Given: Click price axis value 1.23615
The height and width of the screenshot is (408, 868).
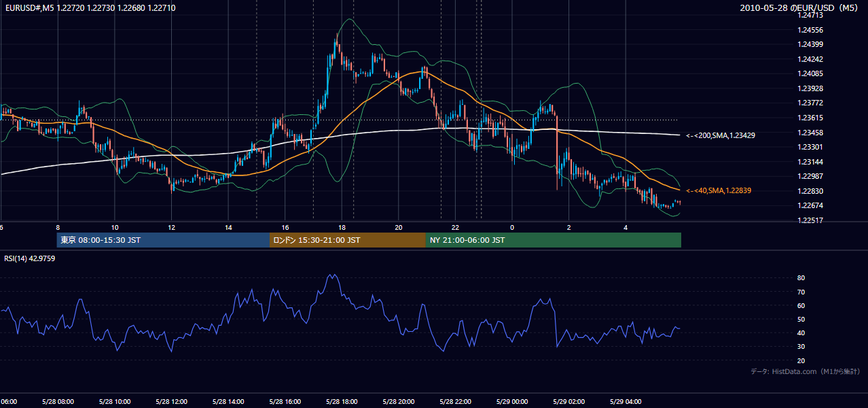Looking at the screenshot, I should (812, 118).
